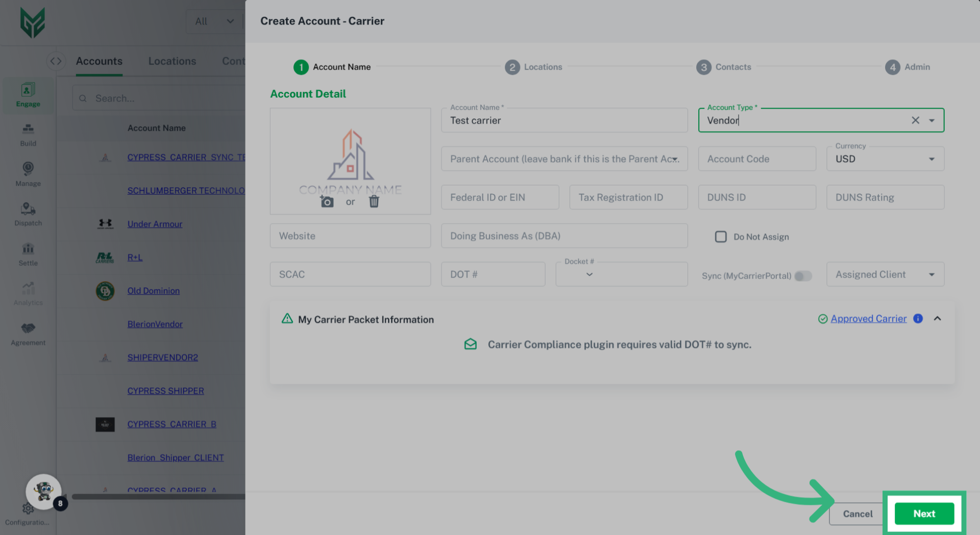Viewport: 980px width, 535px height.
Task: Clear the Account Type field with X
Action: (x=915, y=120)
